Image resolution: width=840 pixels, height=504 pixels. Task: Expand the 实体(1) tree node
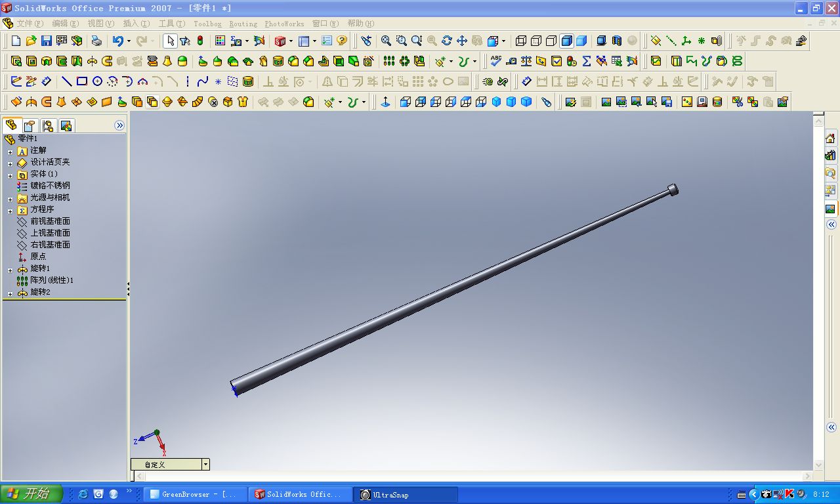[10, 175]
